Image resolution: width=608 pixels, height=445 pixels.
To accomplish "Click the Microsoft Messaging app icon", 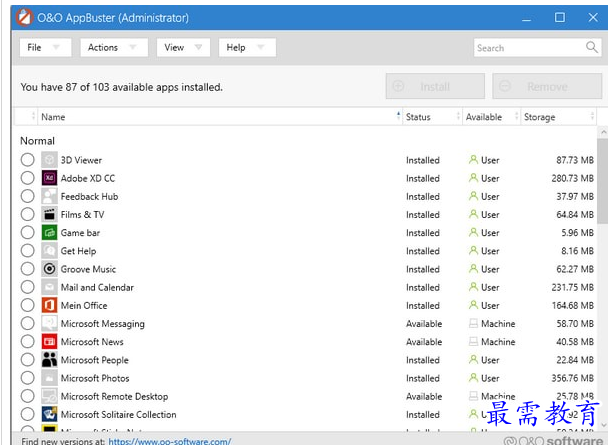I will tap(49, 323).
